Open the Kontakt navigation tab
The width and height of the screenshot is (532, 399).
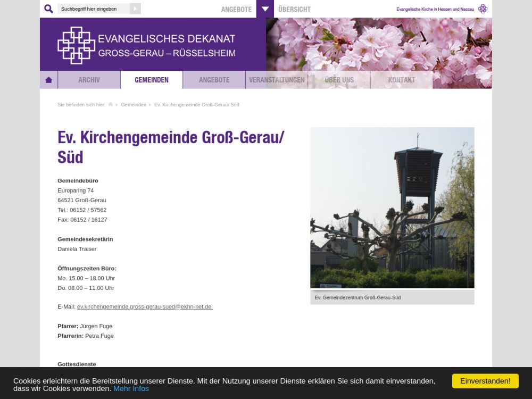tap(401, 80)
